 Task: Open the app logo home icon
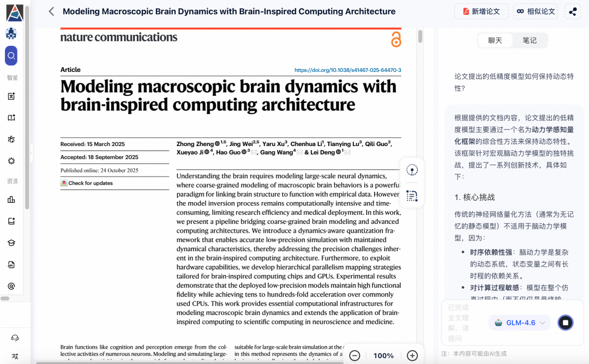[15, 13]
